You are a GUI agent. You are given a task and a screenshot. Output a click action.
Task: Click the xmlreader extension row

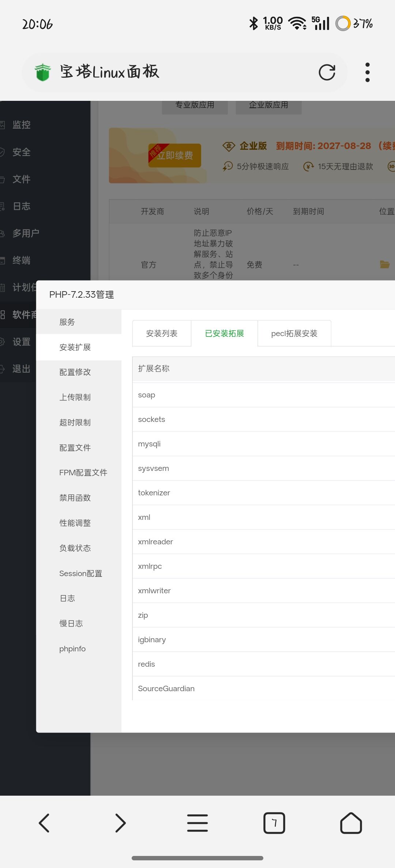click(x=264, y=542)
